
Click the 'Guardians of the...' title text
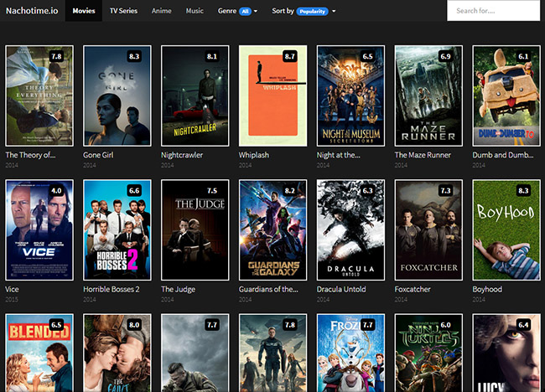268,289
